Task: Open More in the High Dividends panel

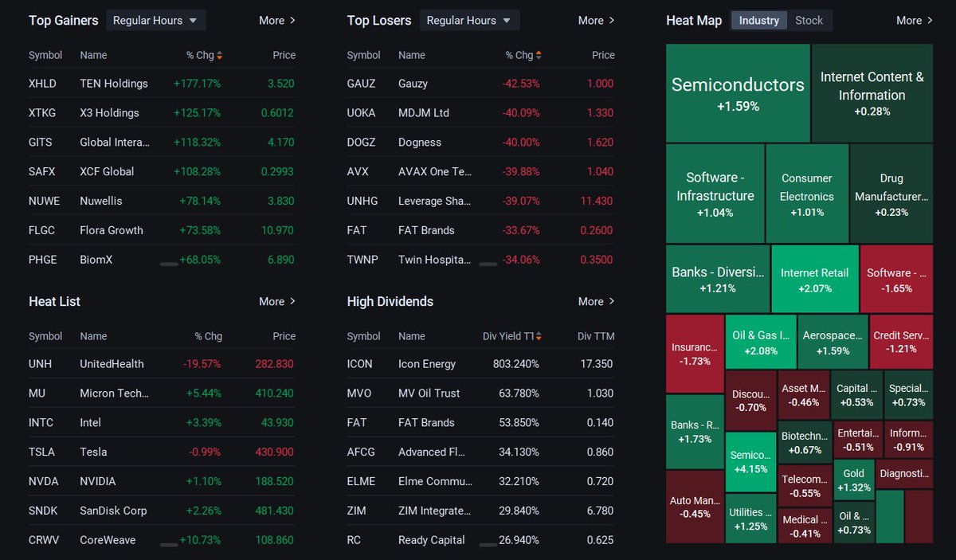Action: click(x=596, y=302)
